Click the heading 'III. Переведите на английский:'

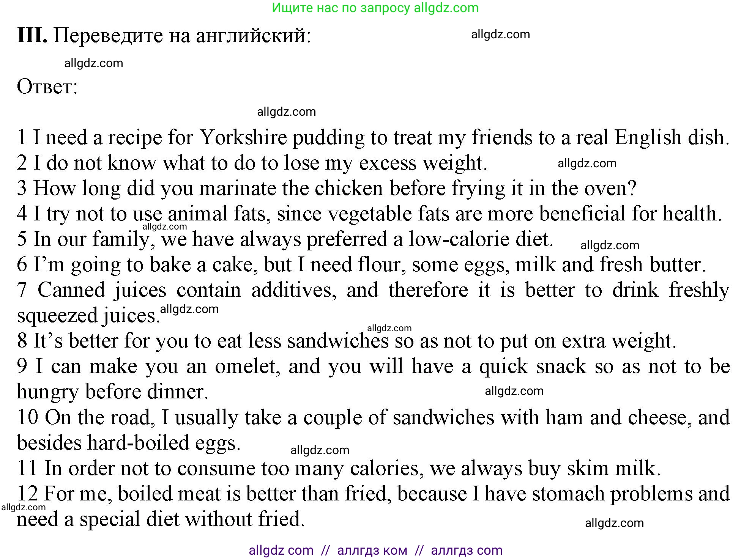click(x=164, y=36)
